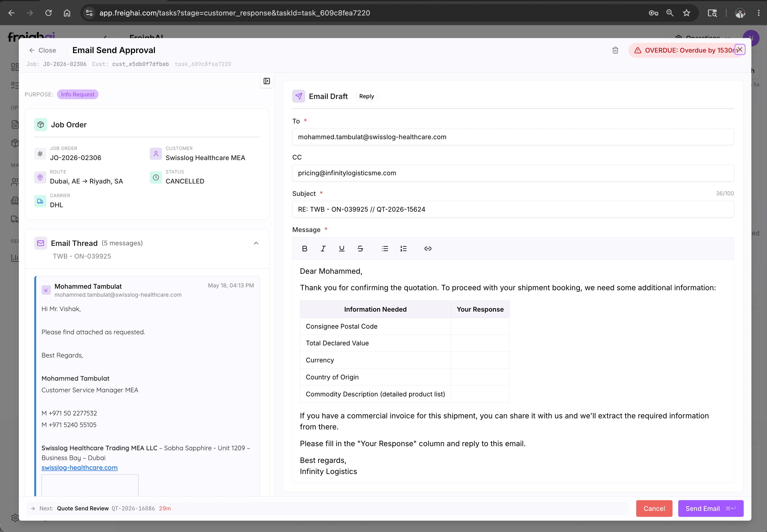This screenshot has height=532, width=767.
Task: Click the thread subject TWB - ON-039925
Action: coord(82,256)
